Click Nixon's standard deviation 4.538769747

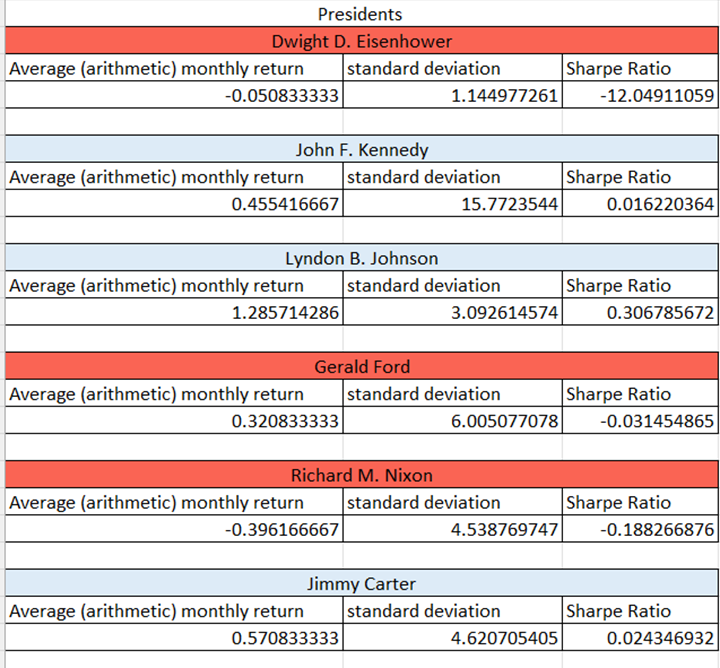pos(452,529)
